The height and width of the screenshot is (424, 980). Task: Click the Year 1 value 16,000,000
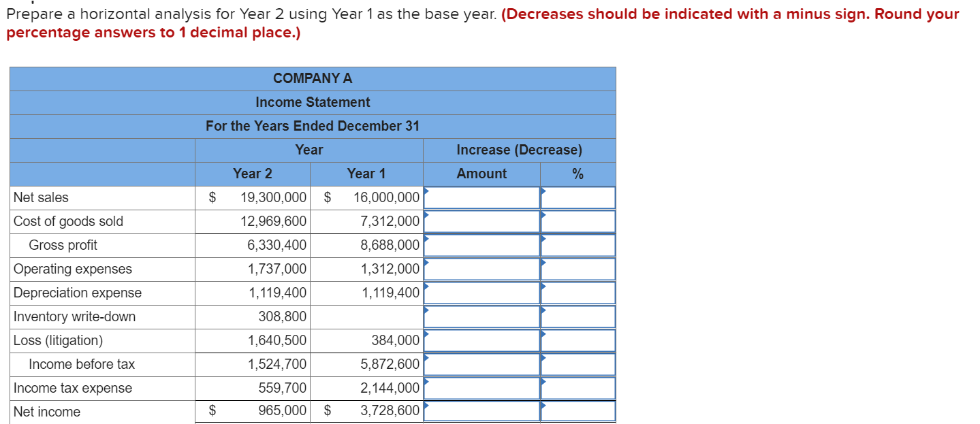click(387, 197)
